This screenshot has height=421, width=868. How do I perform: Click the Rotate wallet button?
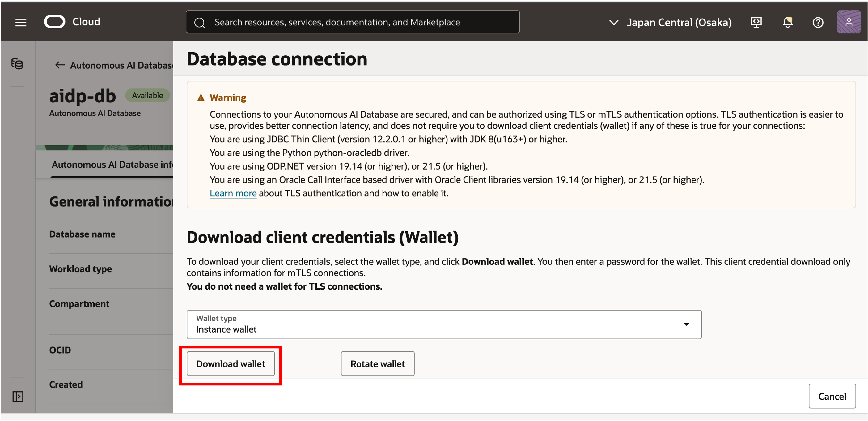[x=377, y=364]
